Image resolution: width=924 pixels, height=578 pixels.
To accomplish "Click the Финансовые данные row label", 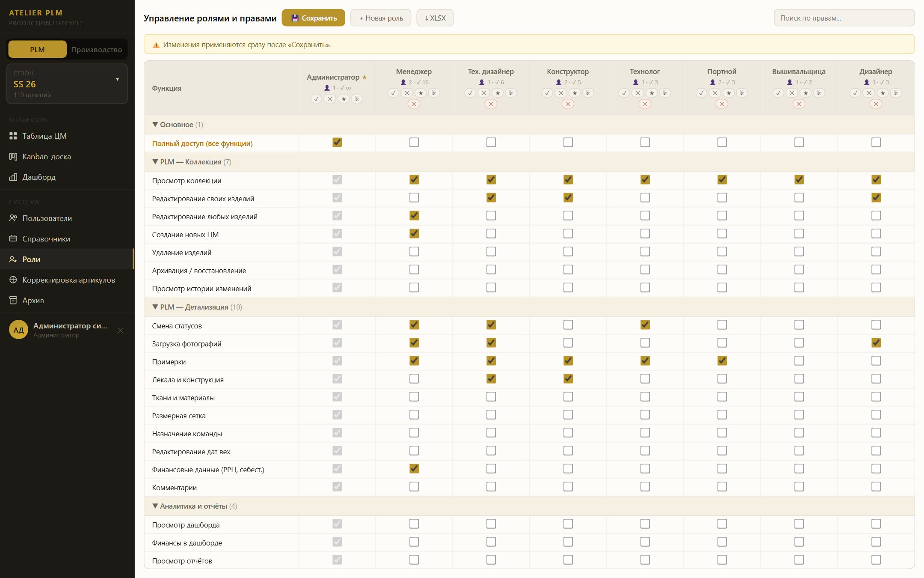I will (x=208, y=470).
